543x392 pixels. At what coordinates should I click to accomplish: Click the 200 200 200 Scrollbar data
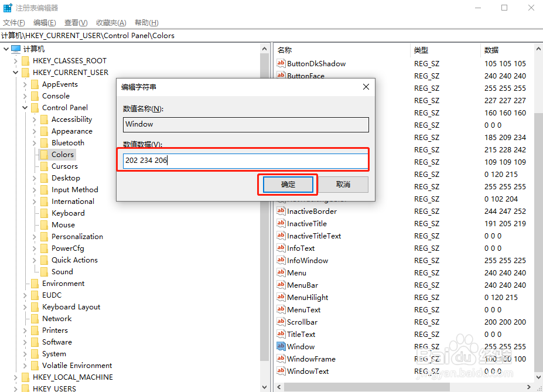pyautogui.click(x=505, y=322)
